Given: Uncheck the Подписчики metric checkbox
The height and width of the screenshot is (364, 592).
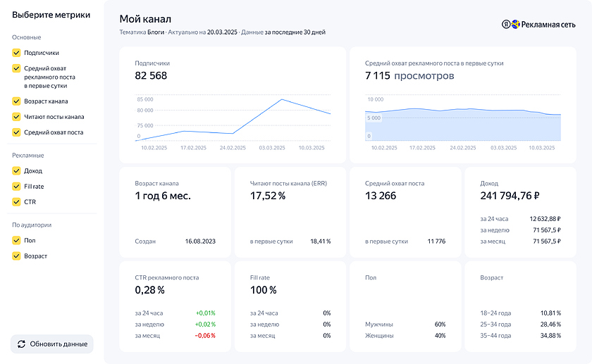Looking at the screenshot, I should coord(16,52).
